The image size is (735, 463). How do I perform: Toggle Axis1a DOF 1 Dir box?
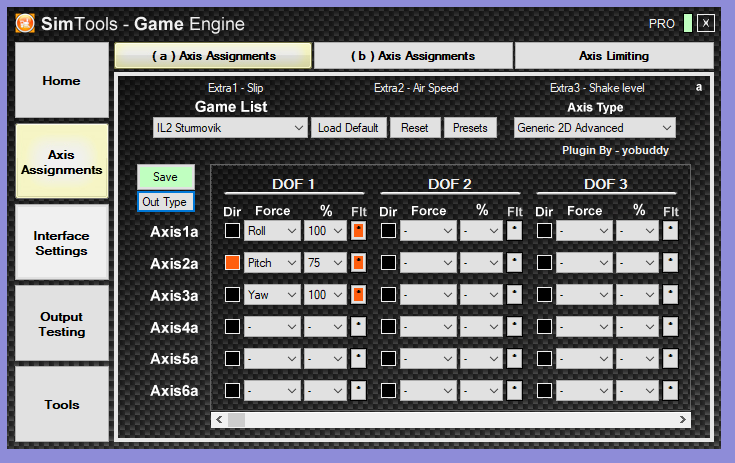(232, 231)
